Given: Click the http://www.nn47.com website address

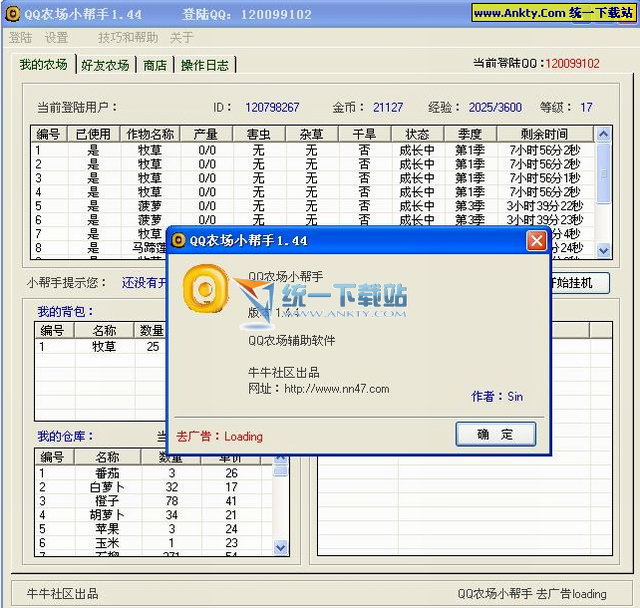Looking at the screenshot, I should [336, 389].
